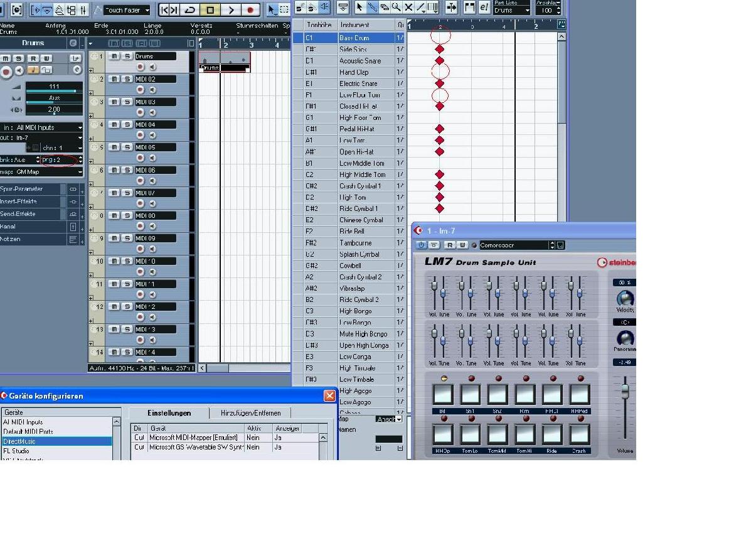The height and width of the screenshot is (538, 756).
Task: Select the Acoustic Snare drum row
Action: [349, 61]
